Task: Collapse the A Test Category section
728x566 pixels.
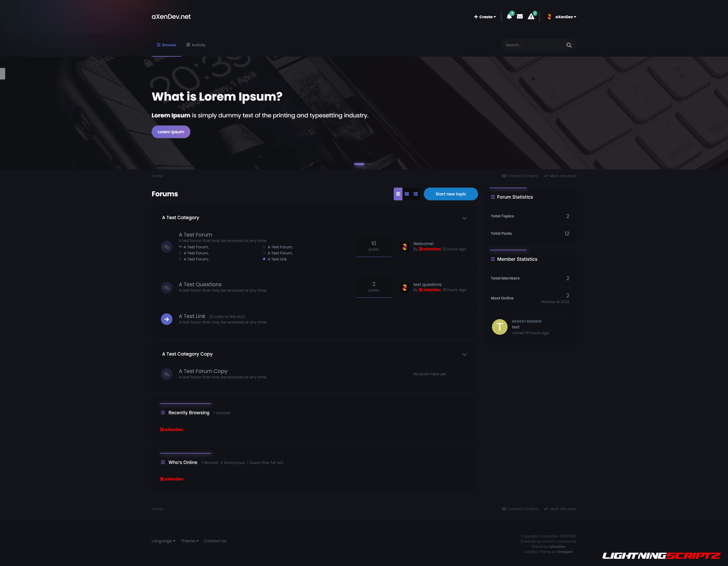Action: coord(464,218)
